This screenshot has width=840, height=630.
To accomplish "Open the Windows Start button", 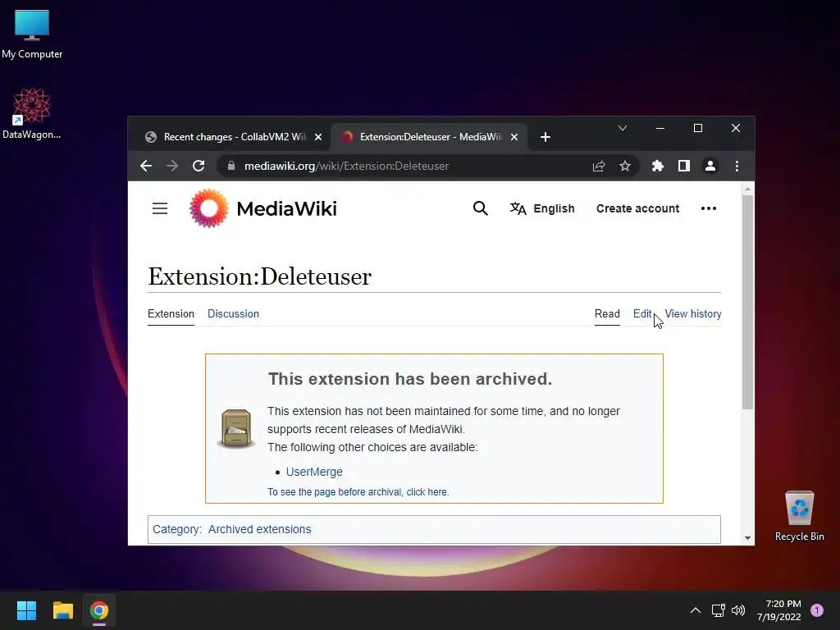I will 26,610.
